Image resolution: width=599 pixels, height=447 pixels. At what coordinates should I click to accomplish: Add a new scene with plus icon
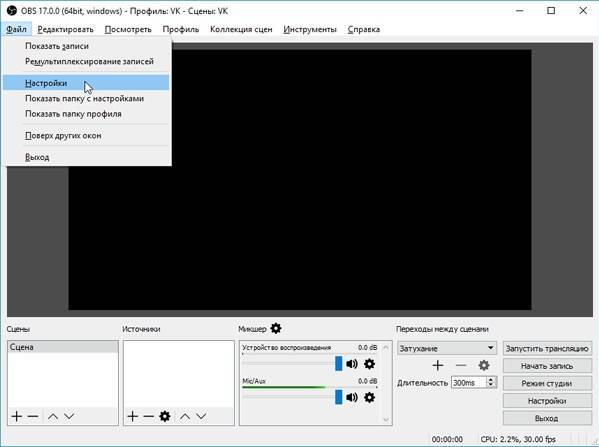17,416
